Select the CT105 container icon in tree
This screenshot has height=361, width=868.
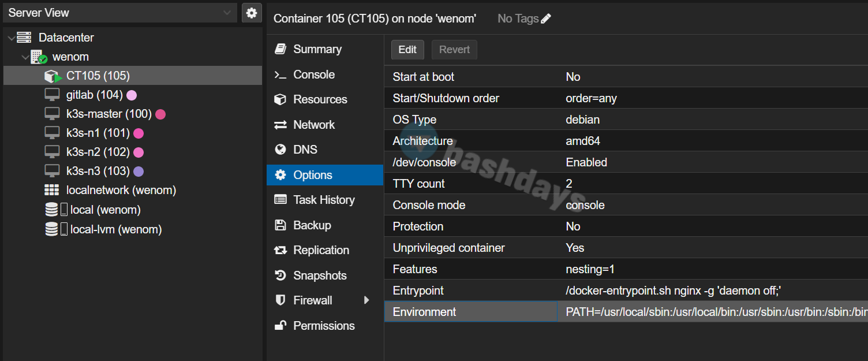53,76
